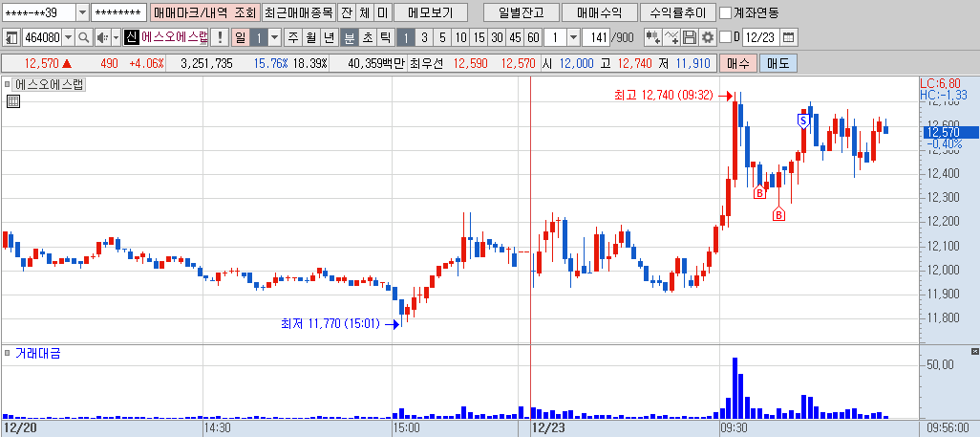Select the 주 weekly period toggle

tap(292, 37)
